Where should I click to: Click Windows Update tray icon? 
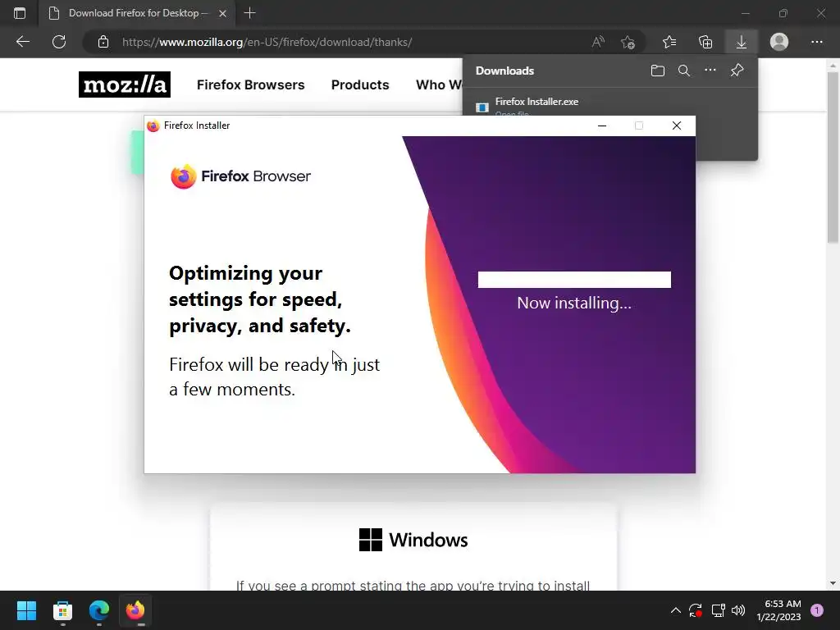(696, 610)
